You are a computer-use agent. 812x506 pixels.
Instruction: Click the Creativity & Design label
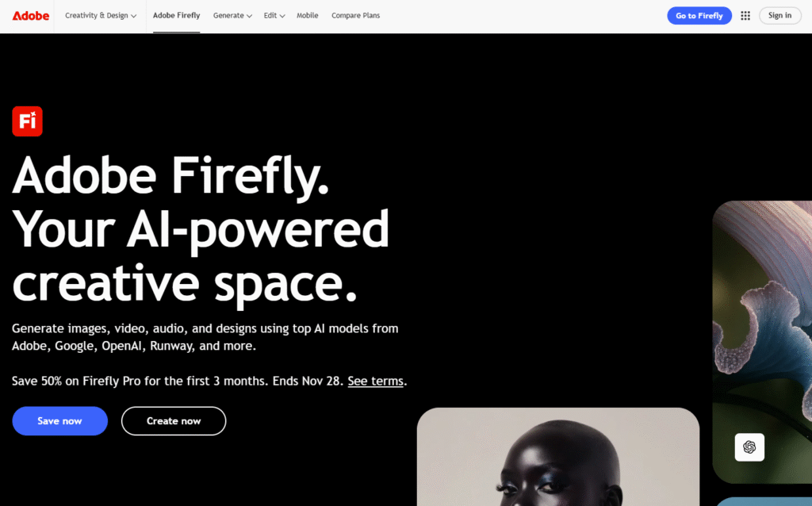[96, 16]
